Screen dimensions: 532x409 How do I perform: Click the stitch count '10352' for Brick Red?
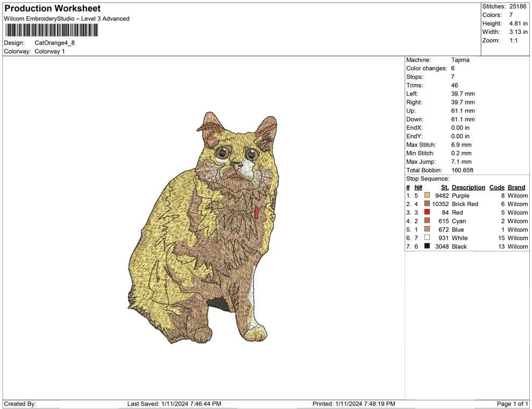pyautogui.click(x=441, y=204)
